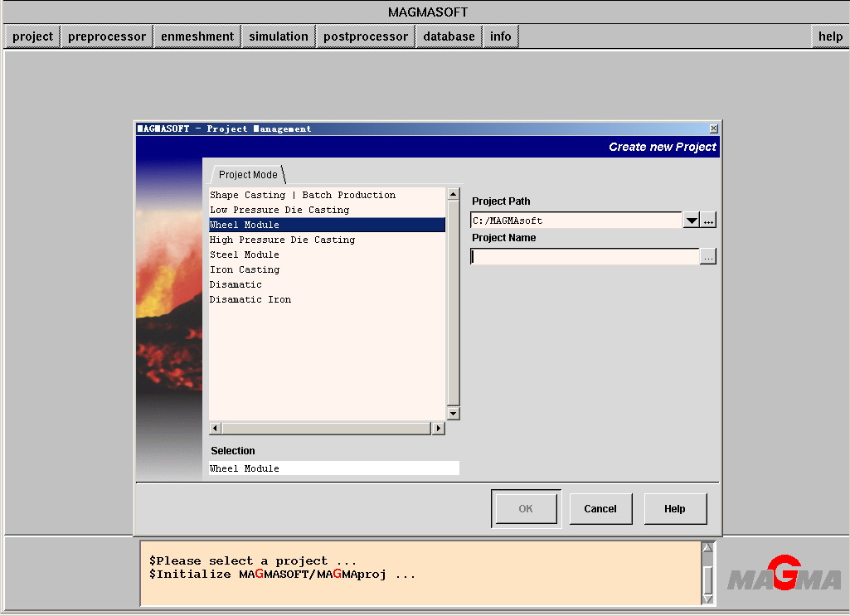Focus the Project Name input field
850x616 pixels.
(585, 256)
